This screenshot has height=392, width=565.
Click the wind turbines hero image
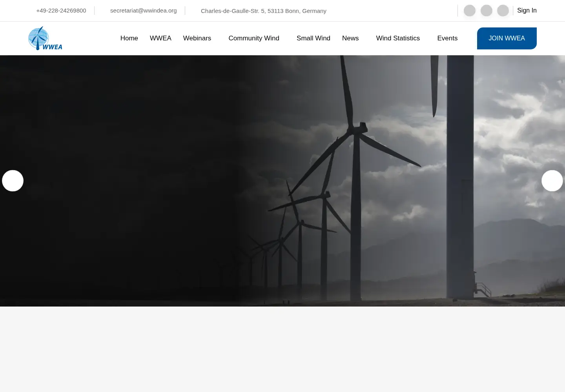pos(282,181)
